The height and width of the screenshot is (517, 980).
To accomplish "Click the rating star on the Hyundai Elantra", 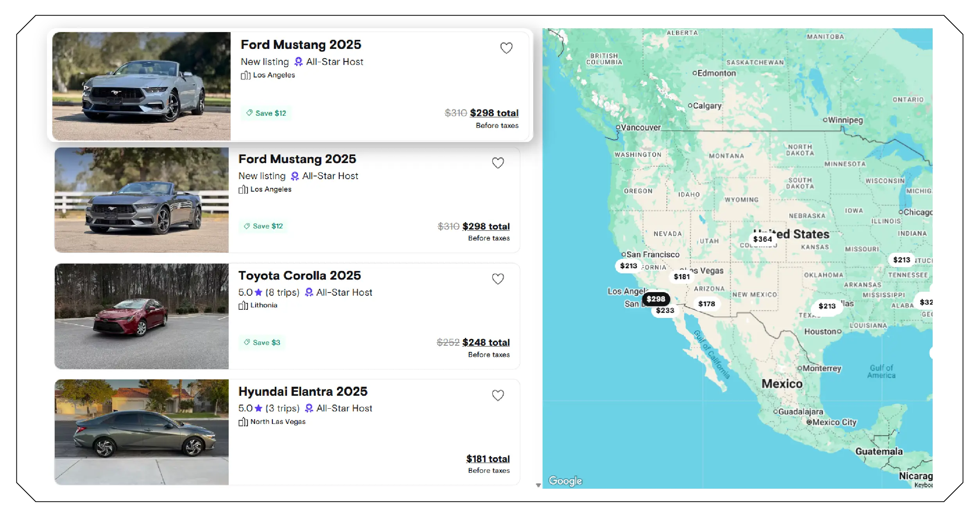I will coord(259,408).
